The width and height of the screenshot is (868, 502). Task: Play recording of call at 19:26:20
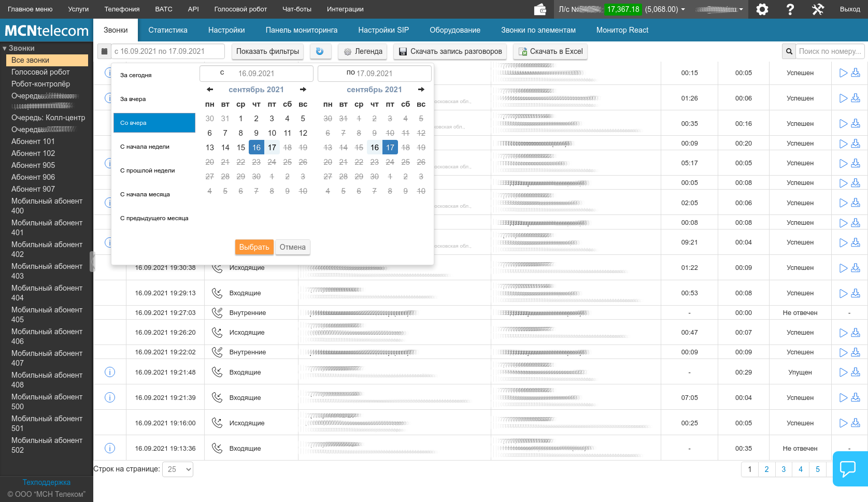pyautogui.click(x=843, y=333)
